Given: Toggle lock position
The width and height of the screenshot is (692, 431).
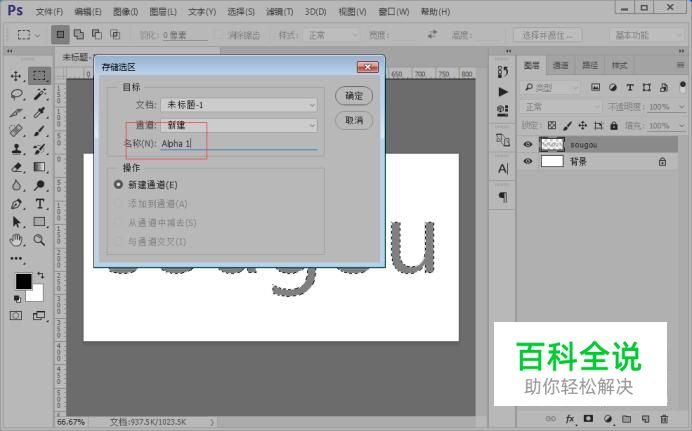Looking at the screenshot, I should tap(583, 126).
